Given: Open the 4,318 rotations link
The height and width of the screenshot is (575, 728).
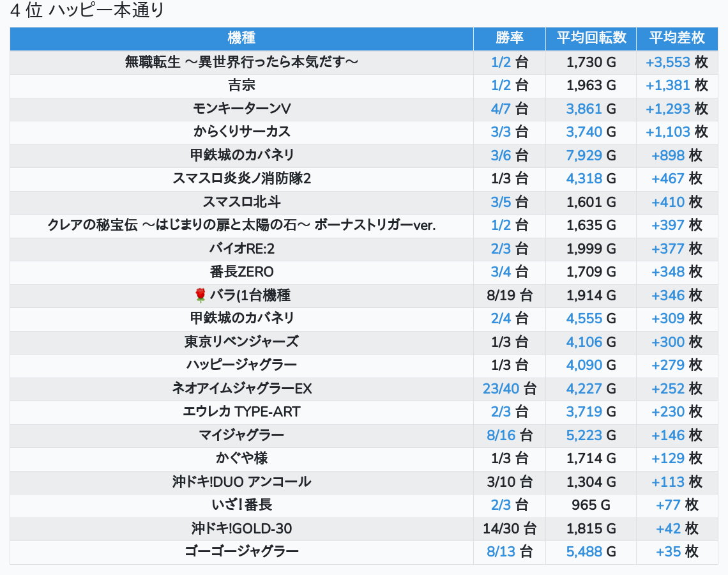Looking at the screenshot, I should point(584,178).
